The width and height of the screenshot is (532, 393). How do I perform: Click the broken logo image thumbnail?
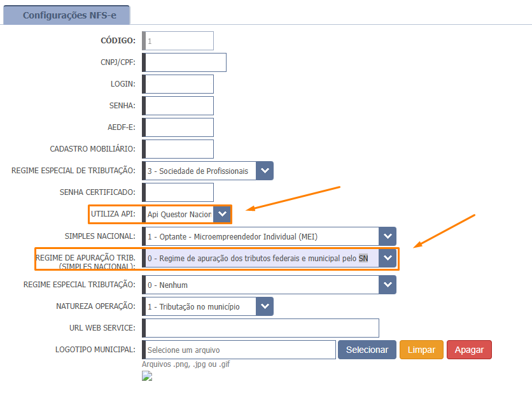click(x=147, y=376)
